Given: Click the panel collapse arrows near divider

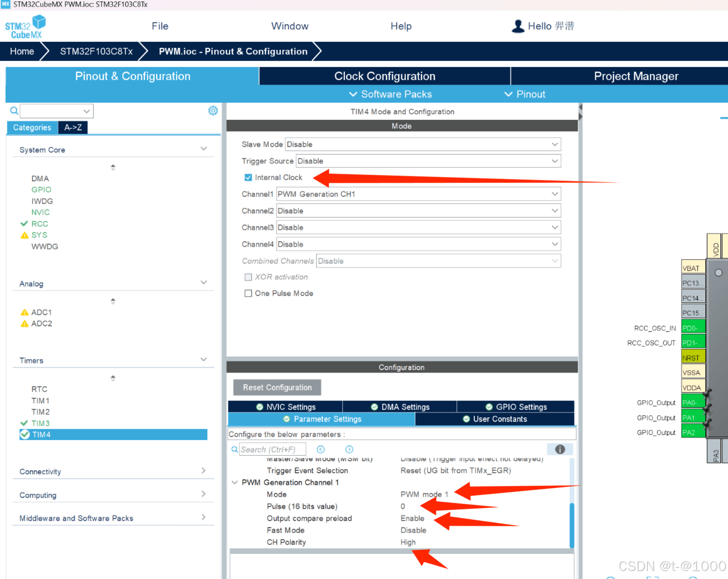Looking at the screenshot, I should (580, 112).
